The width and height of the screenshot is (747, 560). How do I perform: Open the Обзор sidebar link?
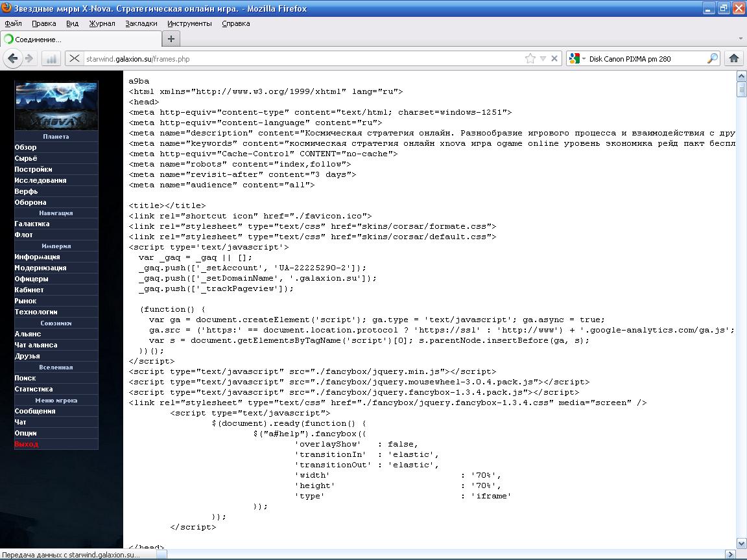point(25,147)
